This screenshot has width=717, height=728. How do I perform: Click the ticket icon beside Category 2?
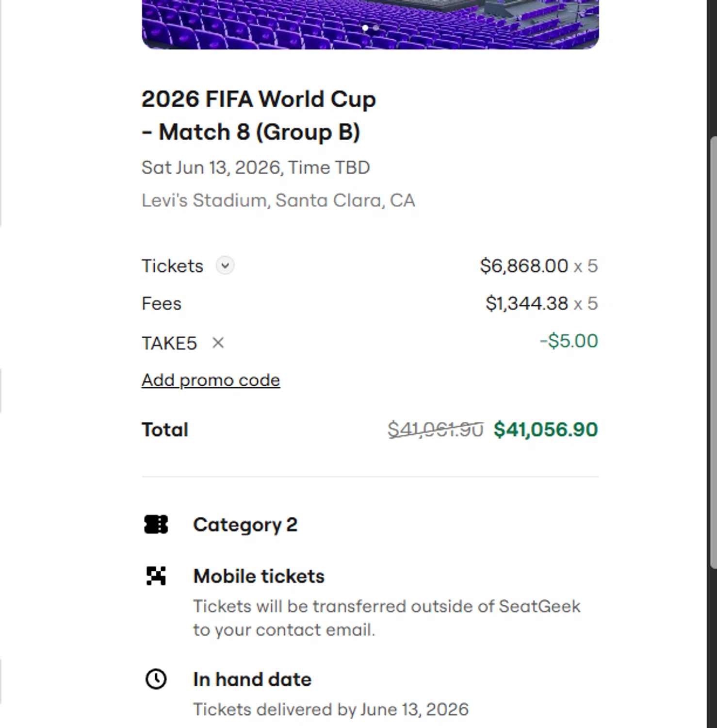156,525
